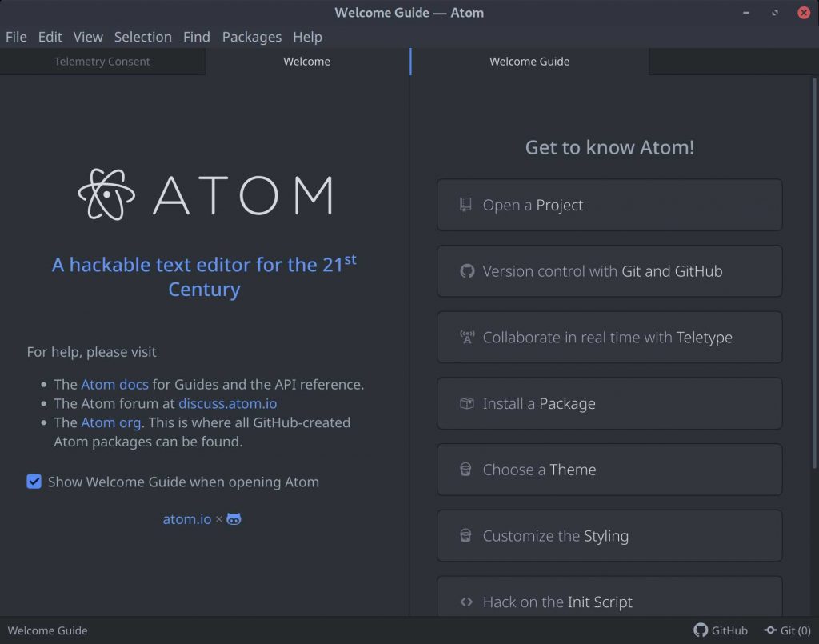Open the discuss.atom.io forum link
The height and width of the screenshot is (644, 819).
pyautogui.click(x=227, y=403)
